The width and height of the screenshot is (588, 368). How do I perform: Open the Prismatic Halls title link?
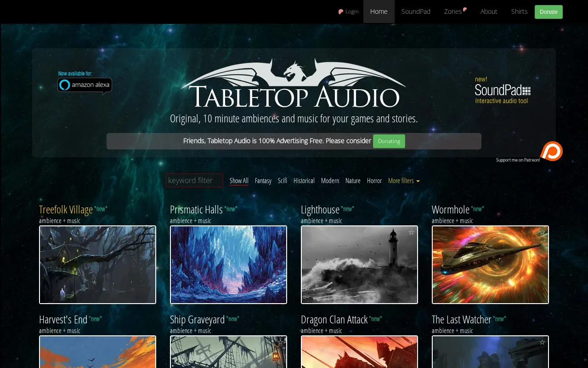click(x=196, y=210)
